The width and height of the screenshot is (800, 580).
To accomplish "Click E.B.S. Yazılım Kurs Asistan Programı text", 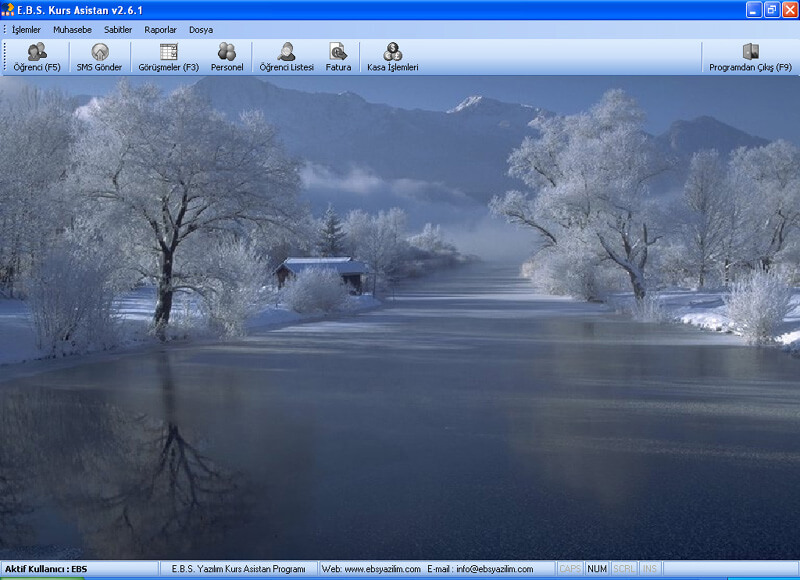I will [x=238, y=569].
